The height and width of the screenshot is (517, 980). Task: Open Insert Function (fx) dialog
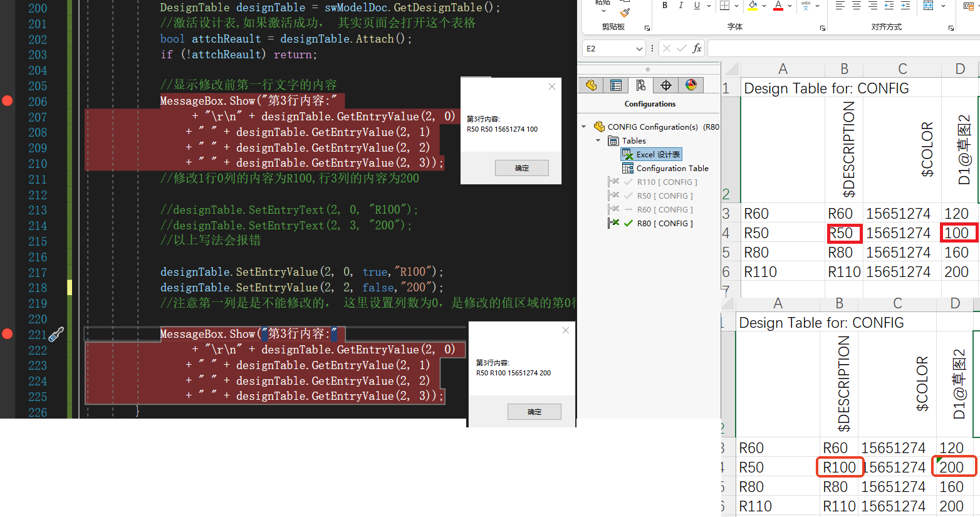(697, 48)
